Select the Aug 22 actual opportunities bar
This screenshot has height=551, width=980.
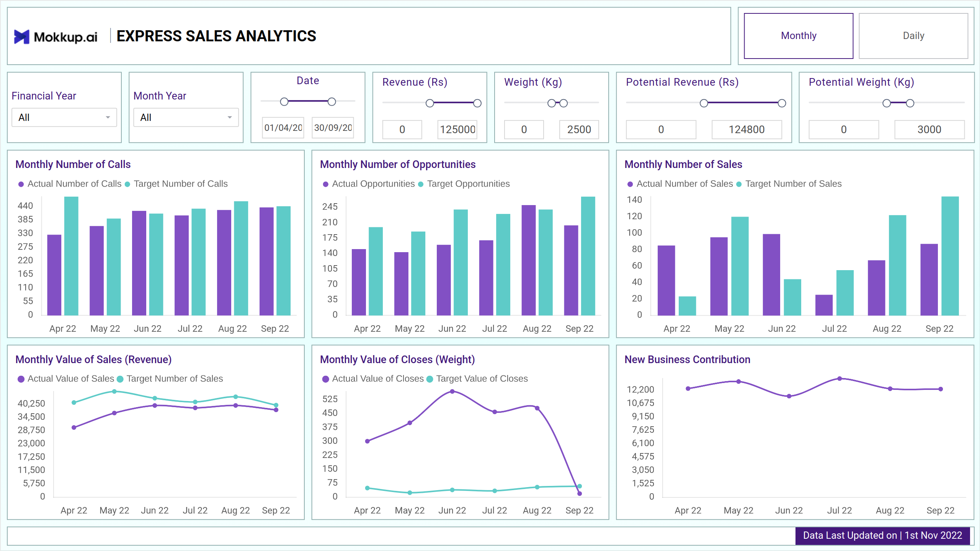(x=529, y=260)
